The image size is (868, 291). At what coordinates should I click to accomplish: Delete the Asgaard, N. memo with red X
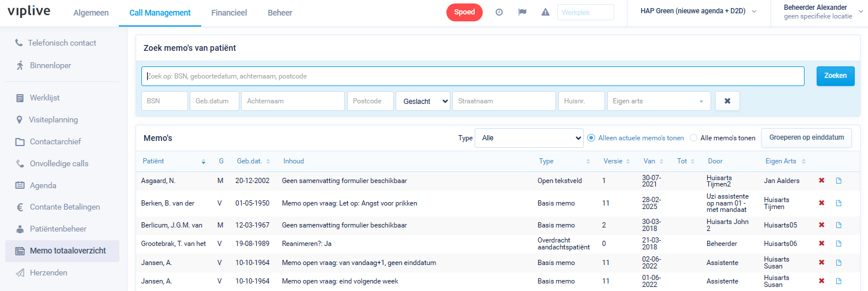pos(821,181)
